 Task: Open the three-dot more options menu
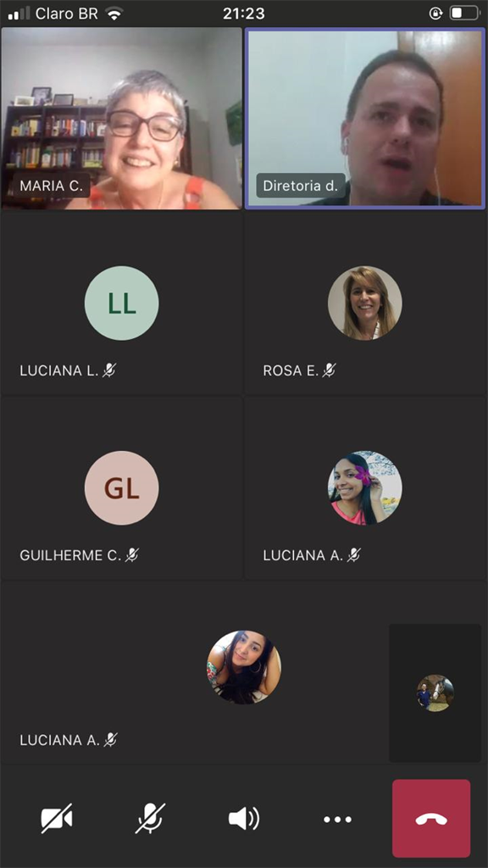[x=337, y=820]
